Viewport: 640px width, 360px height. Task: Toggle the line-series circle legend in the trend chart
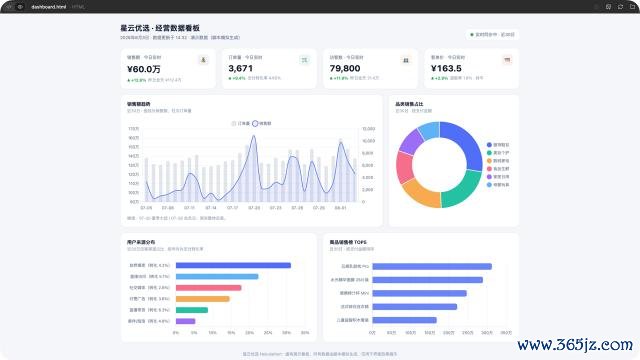[262, 123]
